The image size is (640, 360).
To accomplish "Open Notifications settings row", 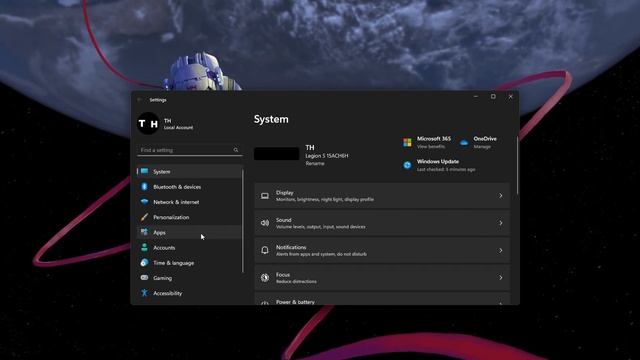I will (382, 250).
